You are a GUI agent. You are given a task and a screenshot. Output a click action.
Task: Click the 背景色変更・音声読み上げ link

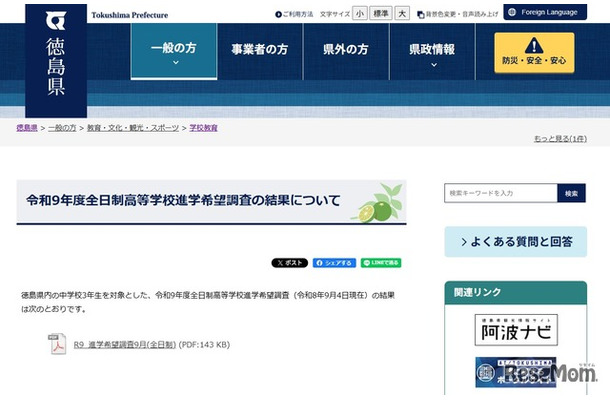tap(462, 14)
